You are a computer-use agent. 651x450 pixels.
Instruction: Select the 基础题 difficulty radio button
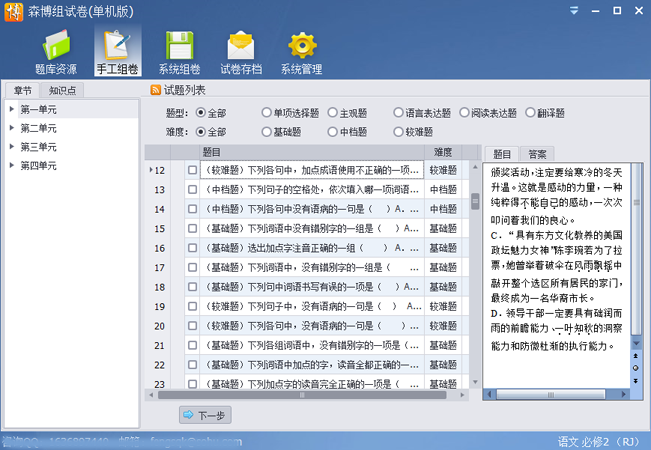coord(266,132)
